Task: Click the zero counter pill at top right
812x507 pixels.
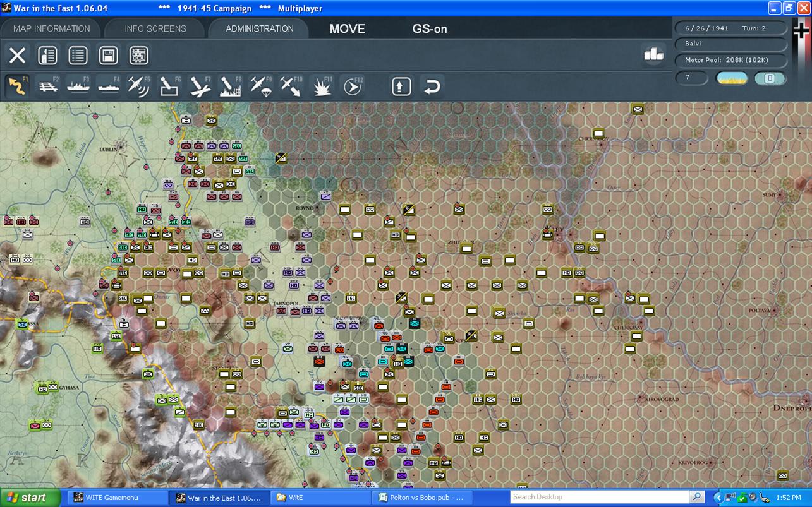Action: tap(770, 78)
